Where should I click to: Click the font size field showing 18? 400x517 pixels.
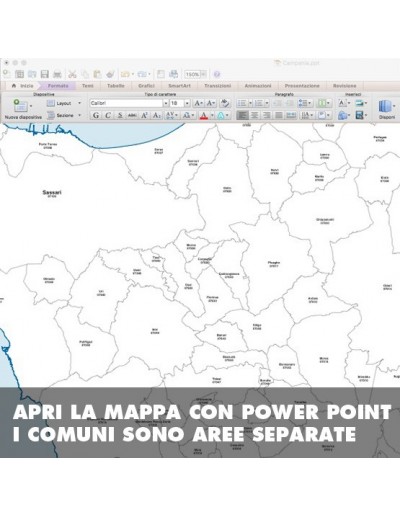[177, 103]
